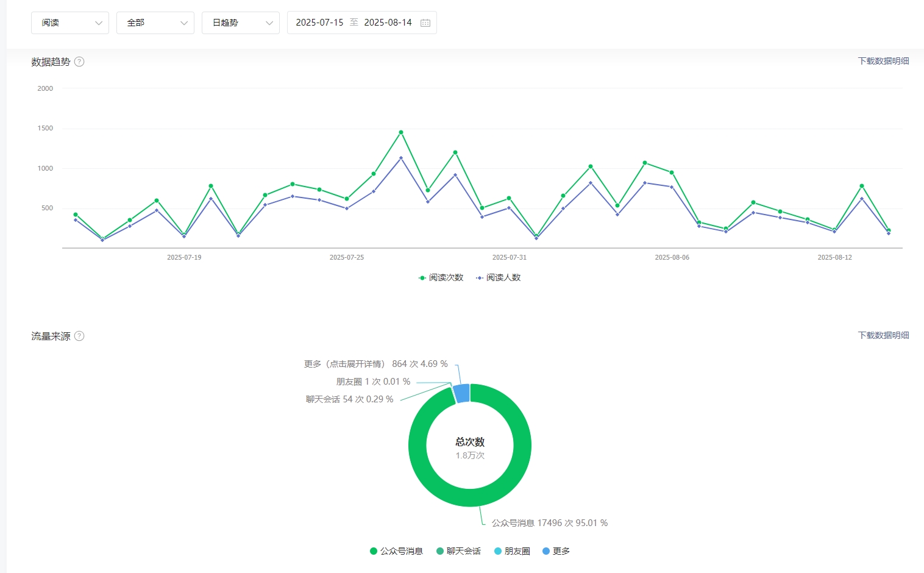Open calendar icon in date range field
The height and width of the screenshot is (573, 924).
[425, 23]
